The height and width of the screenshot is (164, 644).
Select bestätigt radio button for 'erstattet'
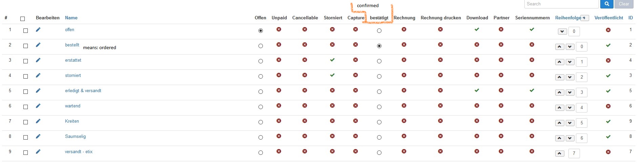[379, 61]
